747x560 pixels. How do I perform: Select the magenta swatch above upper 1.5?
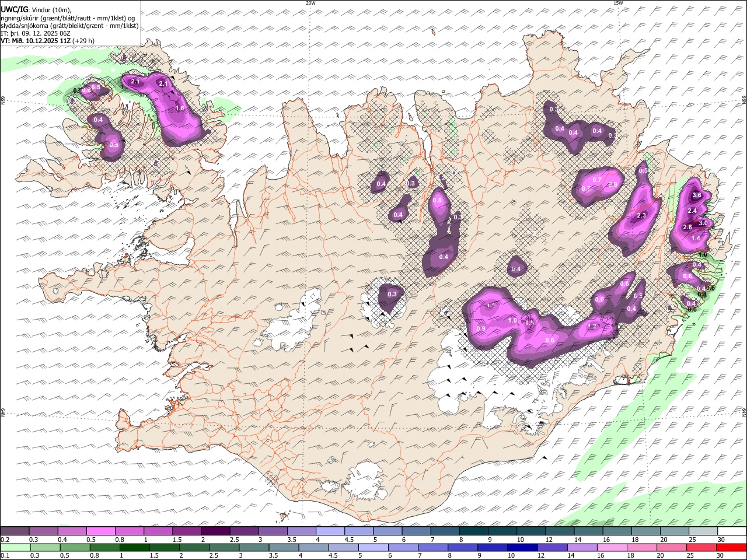(187, 531)
